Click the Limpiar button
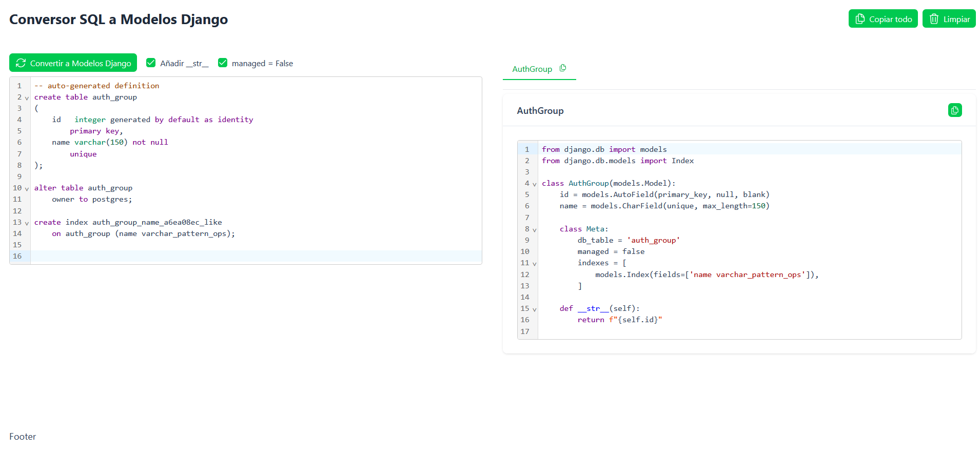The width and height of the screenshot is (980, 452). click(x=949, y=19)
